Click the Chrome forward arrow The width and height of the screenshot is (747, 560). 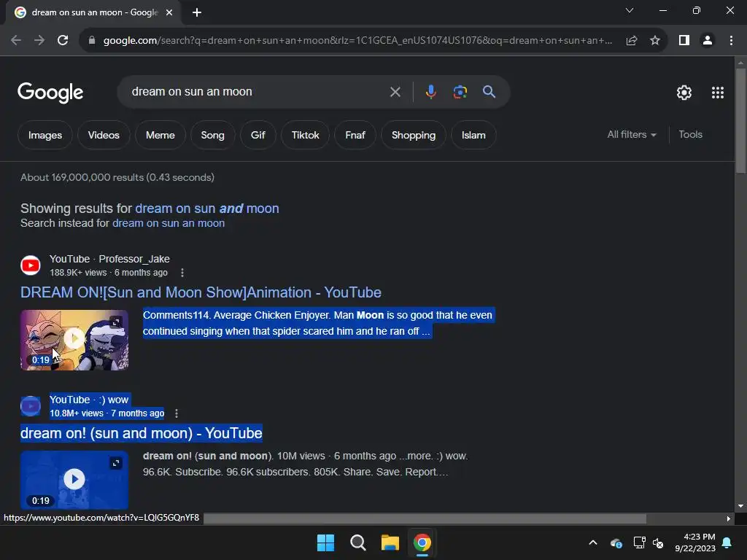(x=39, y=41)
